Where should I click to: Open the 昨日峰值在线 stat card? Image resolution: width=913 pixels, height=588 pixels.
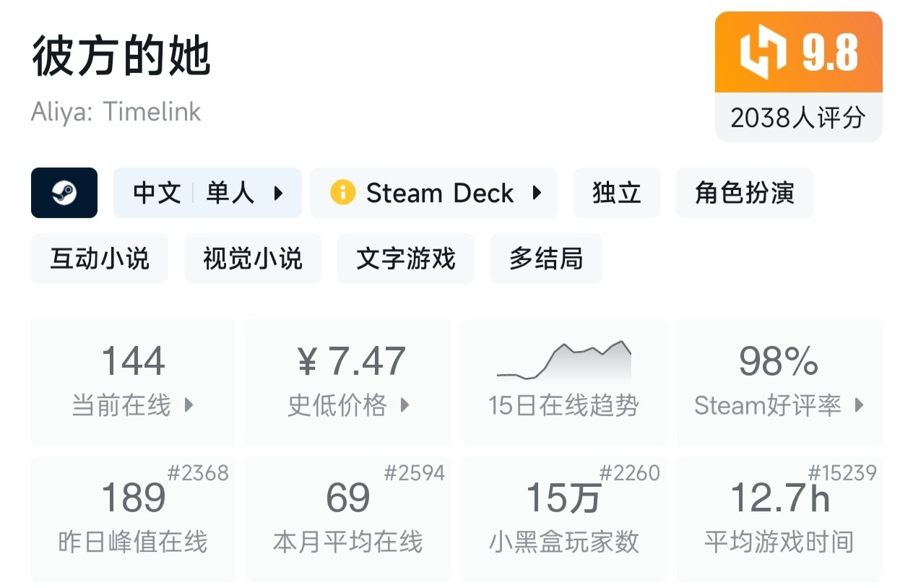(133, 518)
